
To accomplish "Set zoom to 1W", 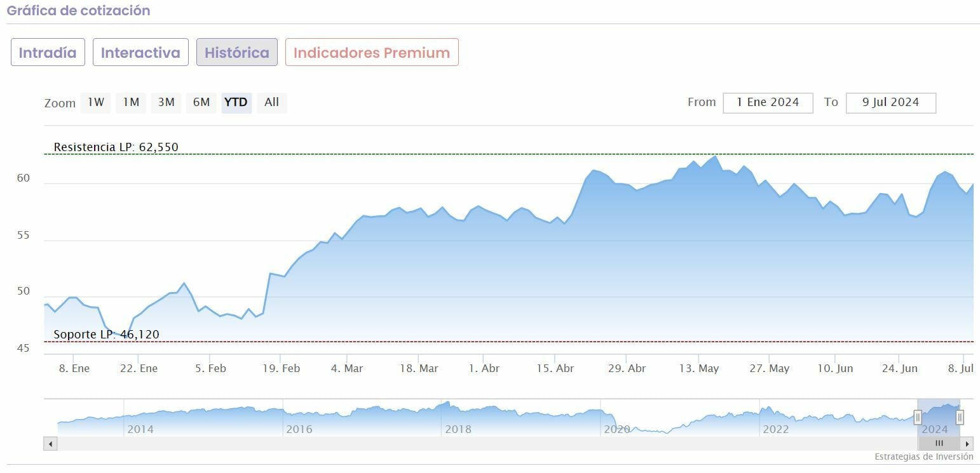I will [x=95, y=102].
